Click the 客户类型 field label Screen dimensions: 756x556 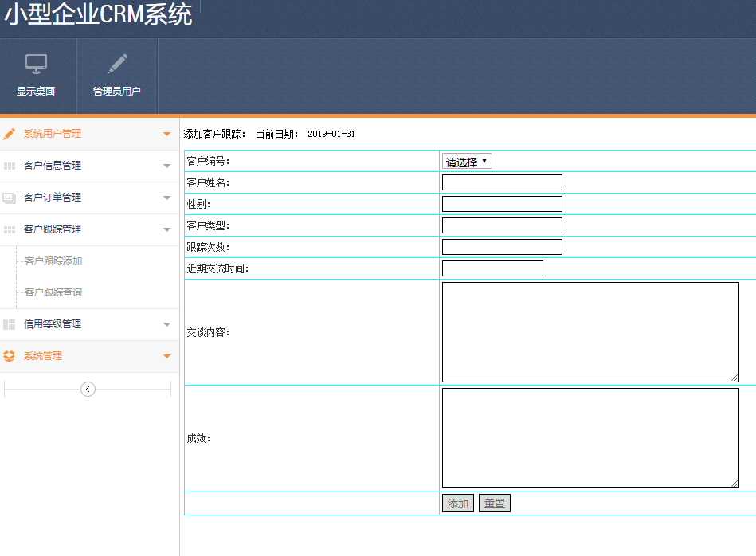(x=208, y=225)
